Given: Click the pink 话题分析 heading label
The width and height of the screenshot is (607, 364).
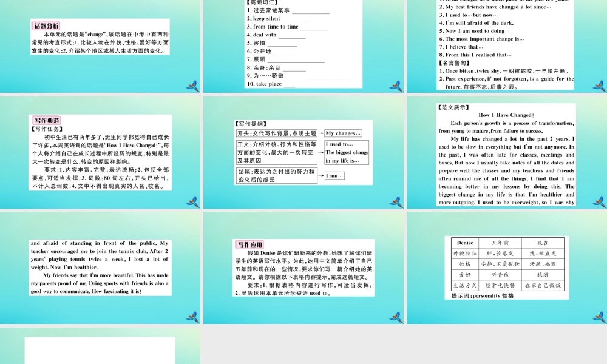Looking at the screenshot, I should coord(46,26).
